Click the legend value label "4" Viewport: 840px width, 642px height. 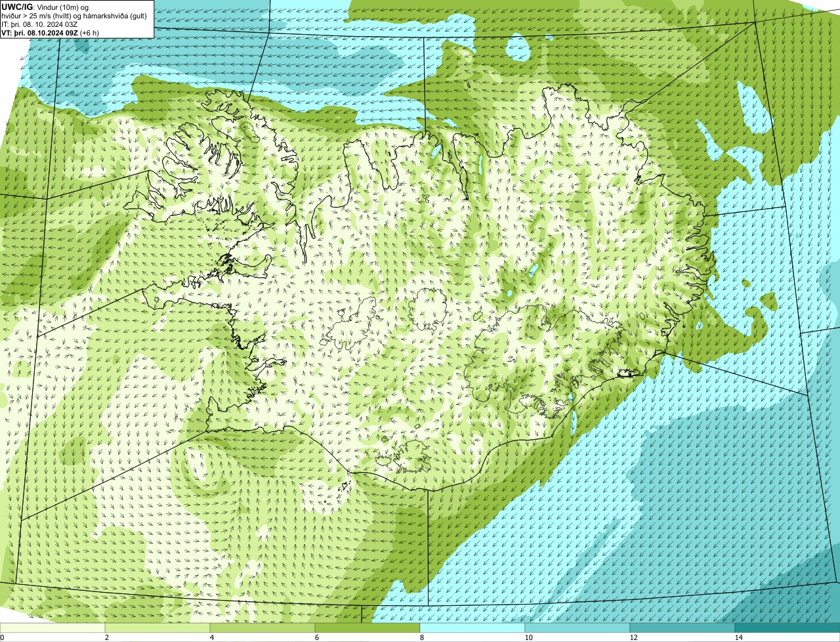coord(212,637)
